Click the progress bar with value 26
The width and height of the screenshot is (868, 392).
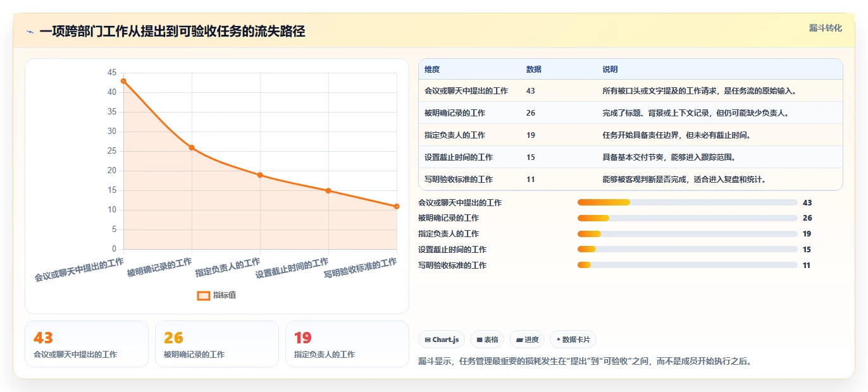[687, 218]
